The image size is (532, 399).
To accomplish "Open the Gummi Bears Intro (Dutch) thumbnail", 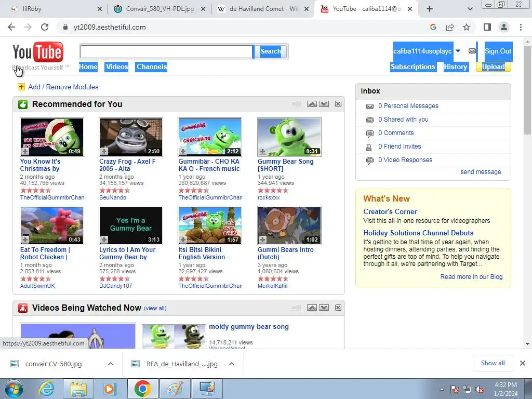I will click(x=289, y=225).
